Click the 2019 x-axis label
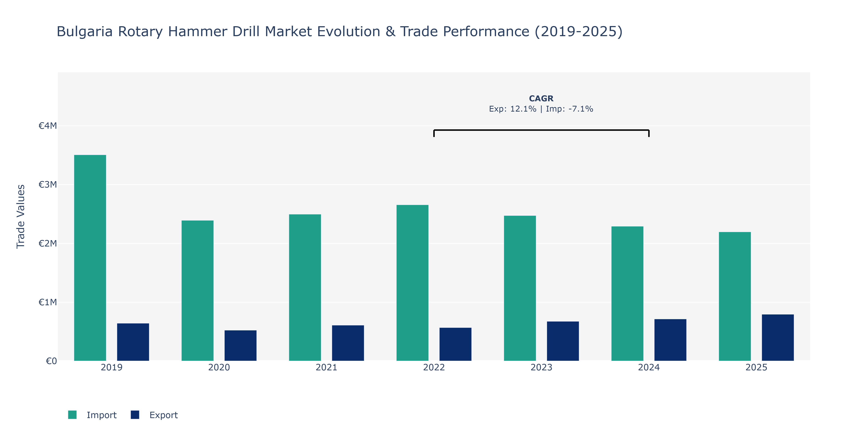The image size is (868, 434). pyautogui.click(x=112, y=367)
